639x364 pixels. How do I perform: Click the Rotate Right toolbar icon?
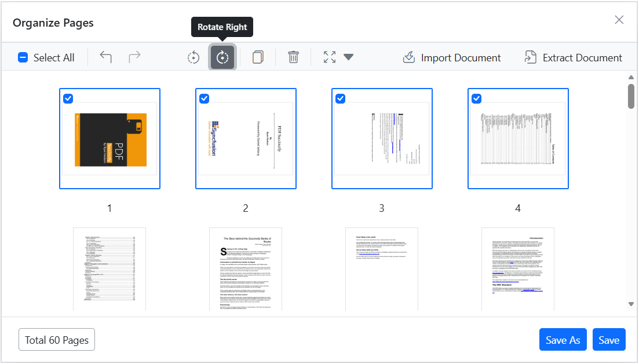coord(222,57)
